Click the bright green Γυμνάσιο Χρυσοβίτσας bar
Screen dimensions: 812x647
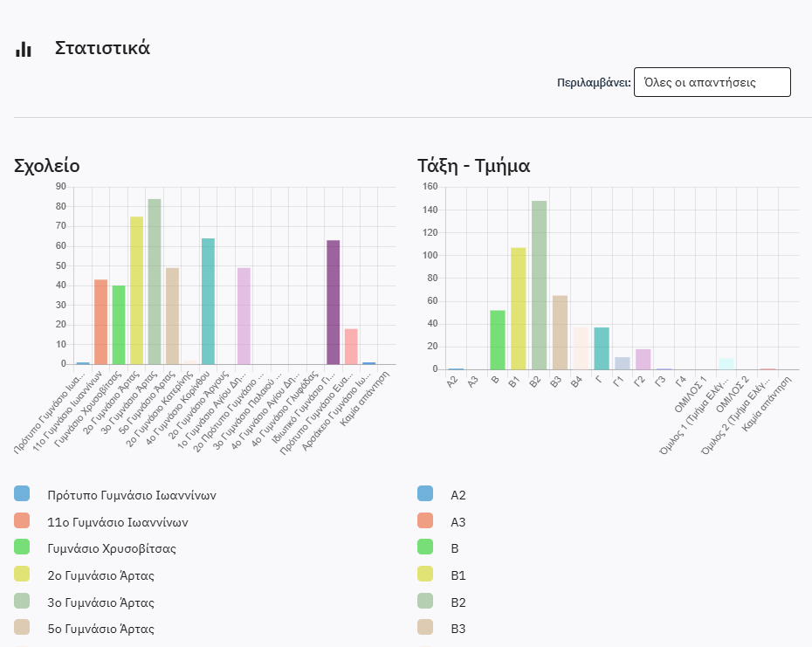click(119, 325)
